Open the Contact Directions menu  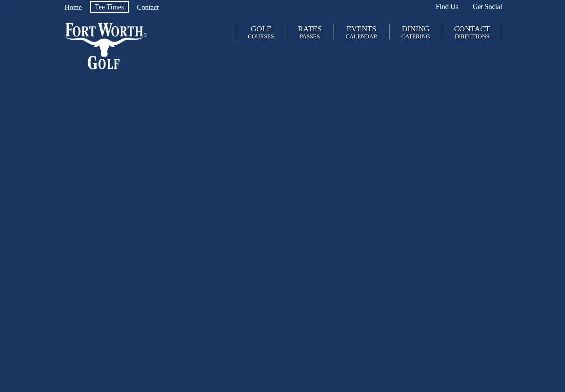(x=472, y=32)
